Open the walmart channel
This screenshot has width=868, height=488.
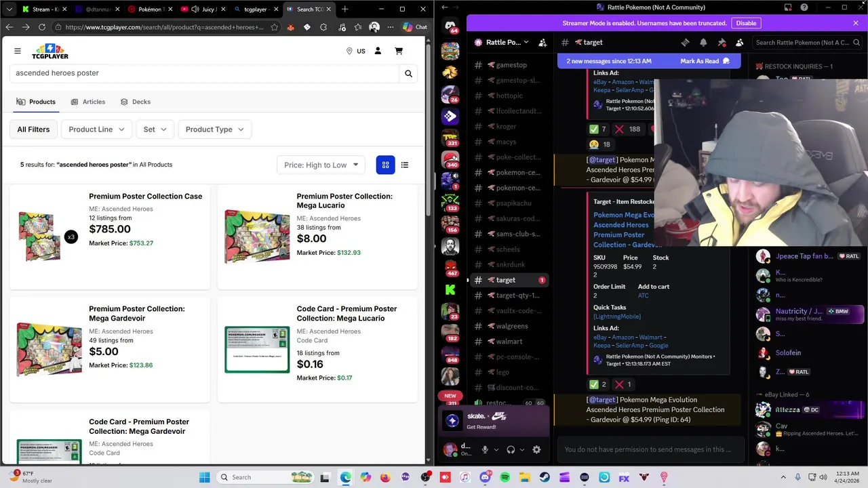pyautogui.click(x=510, y=342)
